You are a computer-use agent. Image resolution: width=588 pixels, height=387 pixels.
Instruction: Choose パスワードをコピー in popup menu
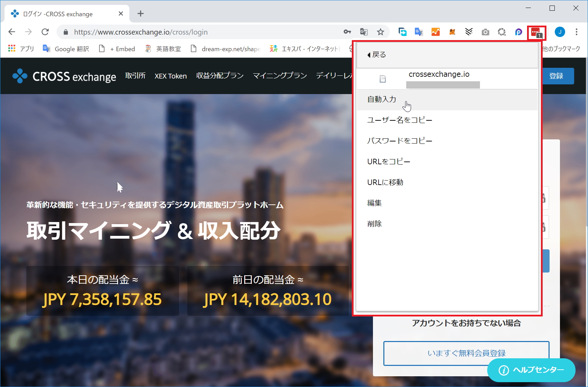tap(447, 141)
